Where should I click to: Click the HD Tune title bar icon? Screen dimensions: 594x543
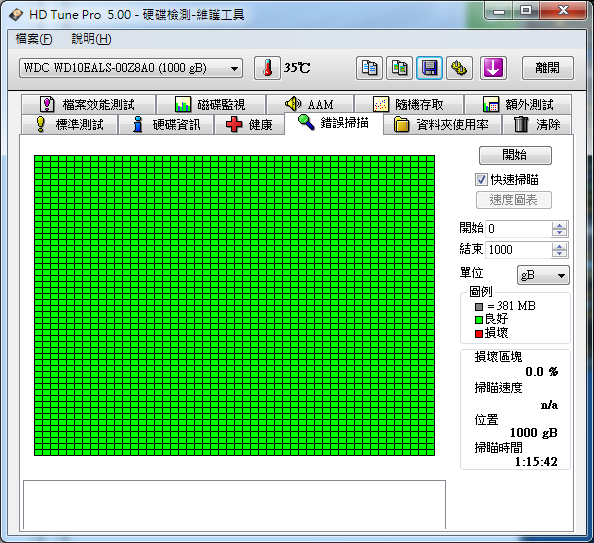coord(16,15)
